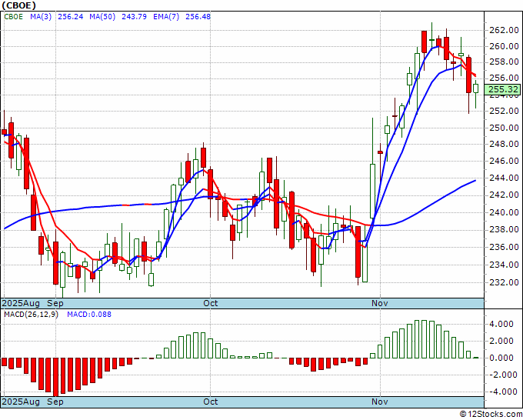Screen dimensions: 523x420
Task: Click the 256.00 price axis label
Action: [504, 78]
